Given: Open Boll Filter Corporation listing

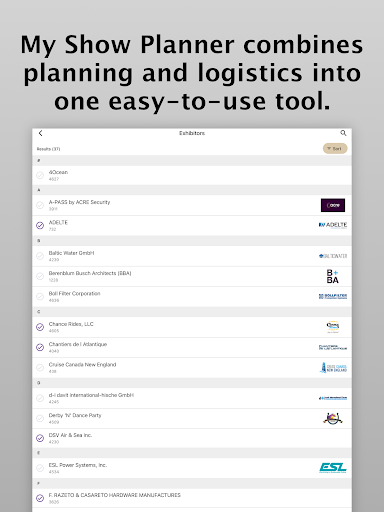Looking at the screenshot, I should (192, 297).
